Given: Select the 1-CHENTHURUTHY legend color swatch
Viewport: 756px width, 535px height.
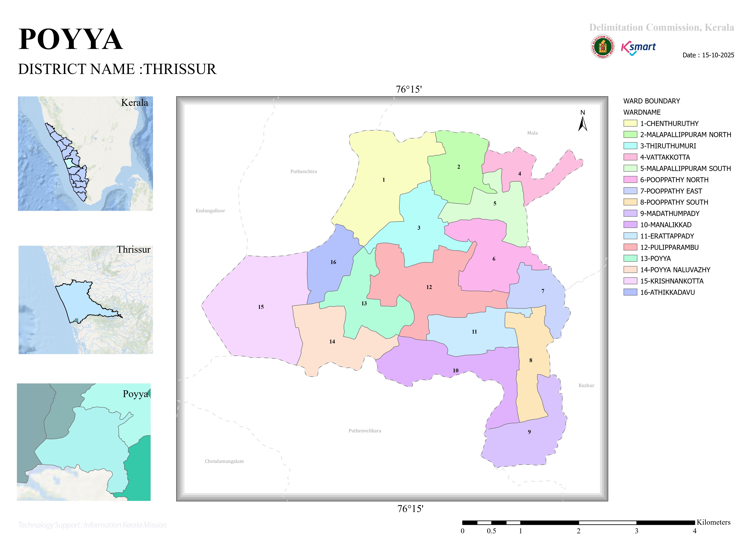Looking at the screenshot, I should point(630,123).
